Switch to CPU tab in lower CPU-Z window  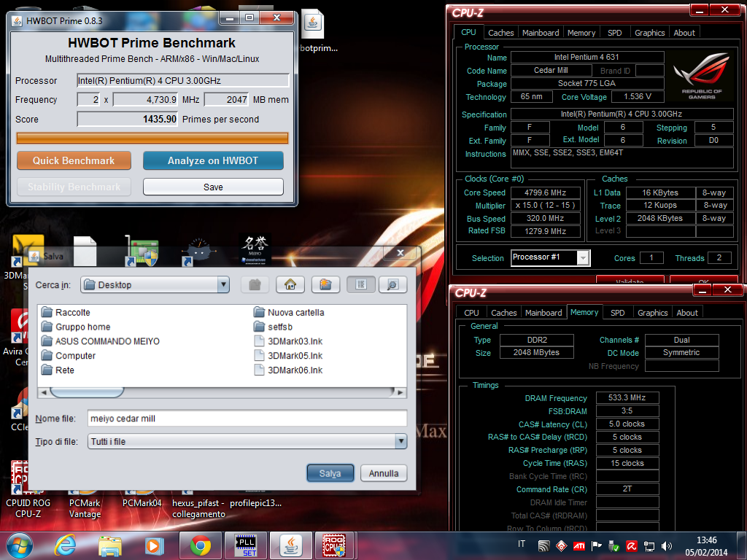click(x=471, y=313)
